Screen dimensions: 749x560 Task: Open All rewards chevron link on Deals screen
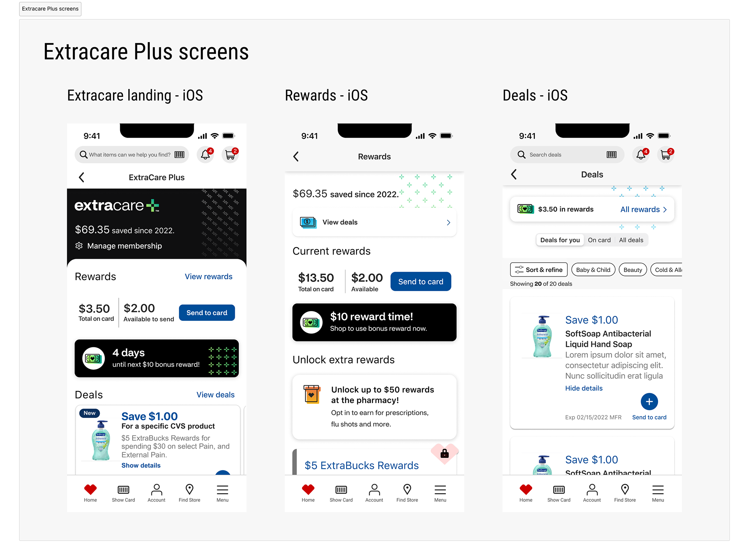tap(644, 210)
